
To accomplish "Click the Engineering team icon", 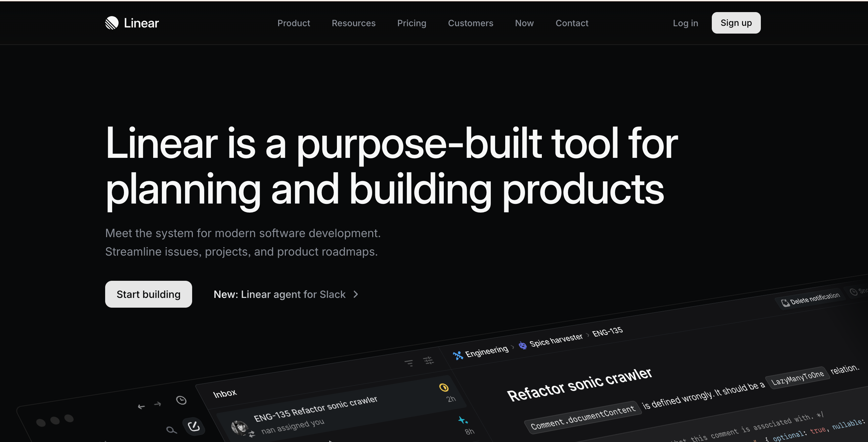I will coord(458,355).
